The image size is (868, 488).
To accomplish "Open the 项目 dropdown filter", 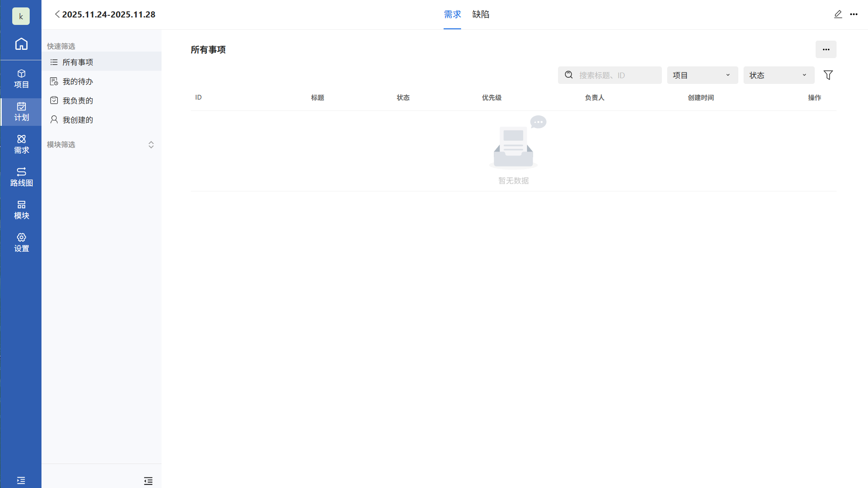I will [702, 75].
